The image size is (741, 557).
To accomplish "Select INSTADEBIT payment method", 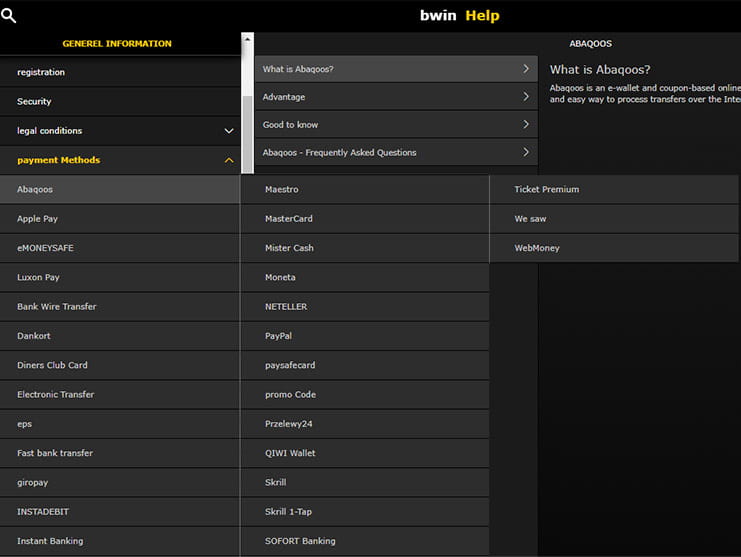I will tap(120, 512).
